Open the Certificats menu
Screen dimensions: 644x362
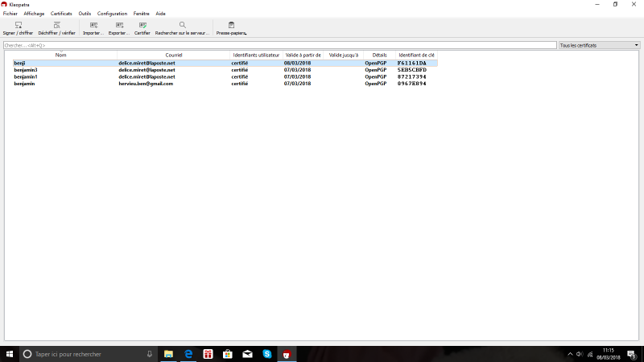pos(61,14)
